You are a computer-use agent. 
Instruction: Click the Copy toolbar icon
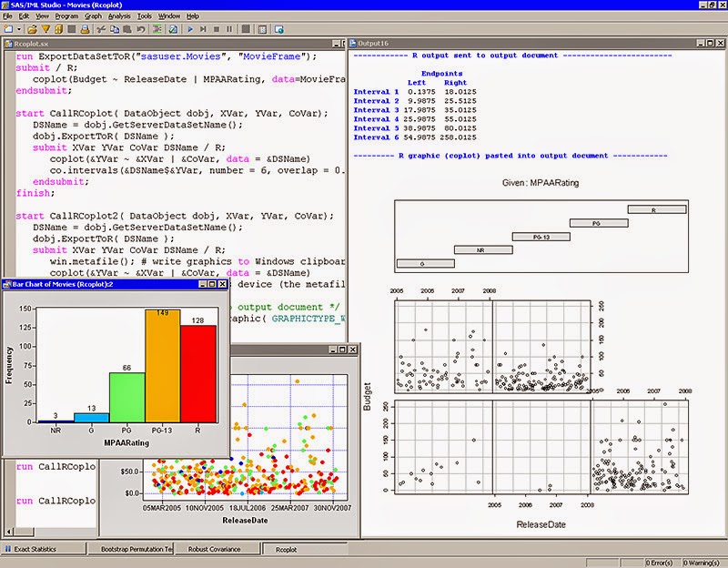(x=115, y=29)
